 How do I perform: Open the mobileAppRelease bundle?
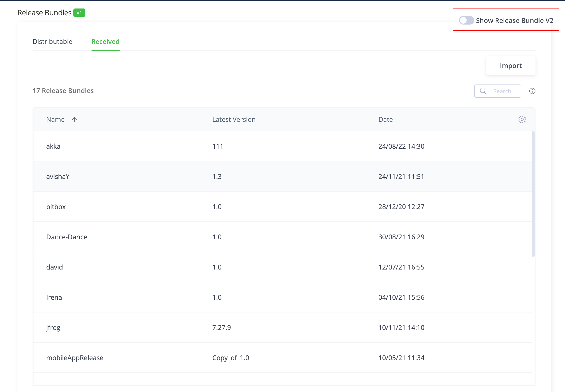coord(75,358)
